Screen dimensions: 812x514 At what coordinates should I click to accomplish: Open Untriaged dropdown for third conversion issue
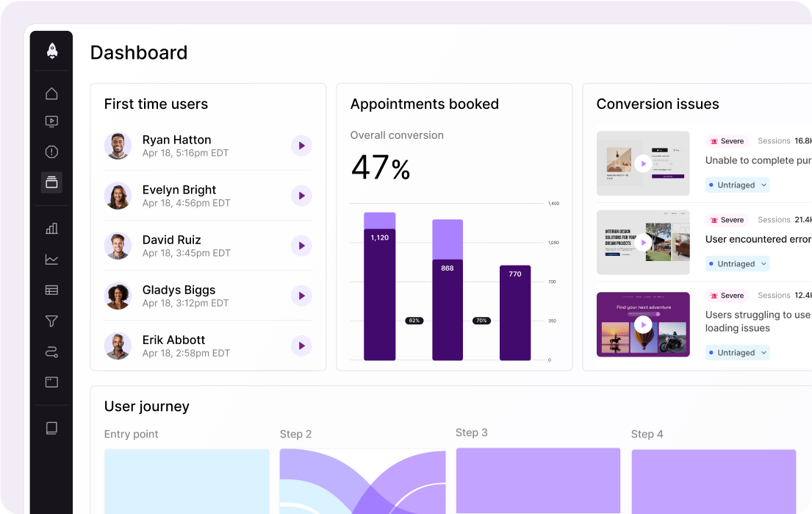(737, 353)
